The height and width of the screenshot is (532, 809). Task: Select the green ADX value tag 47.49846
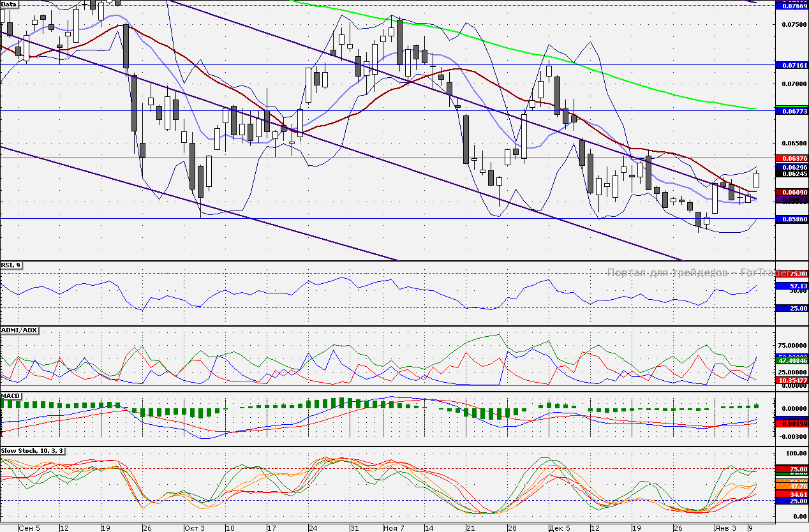(791, 360)
